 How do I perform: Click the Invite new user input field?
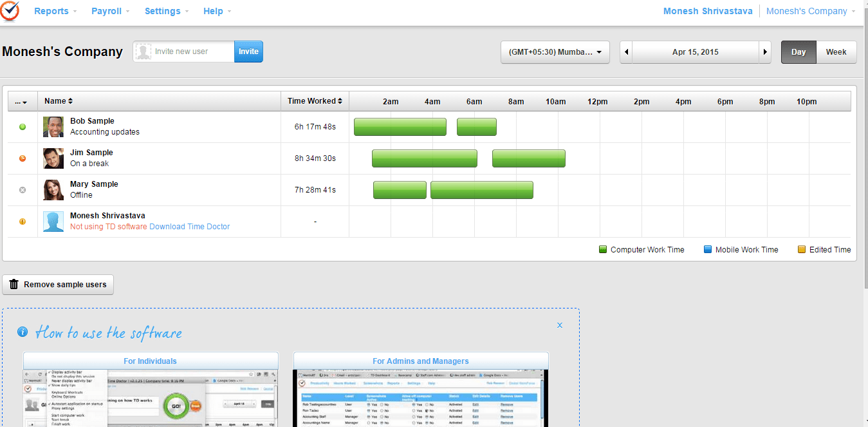(x=193, y=52)
